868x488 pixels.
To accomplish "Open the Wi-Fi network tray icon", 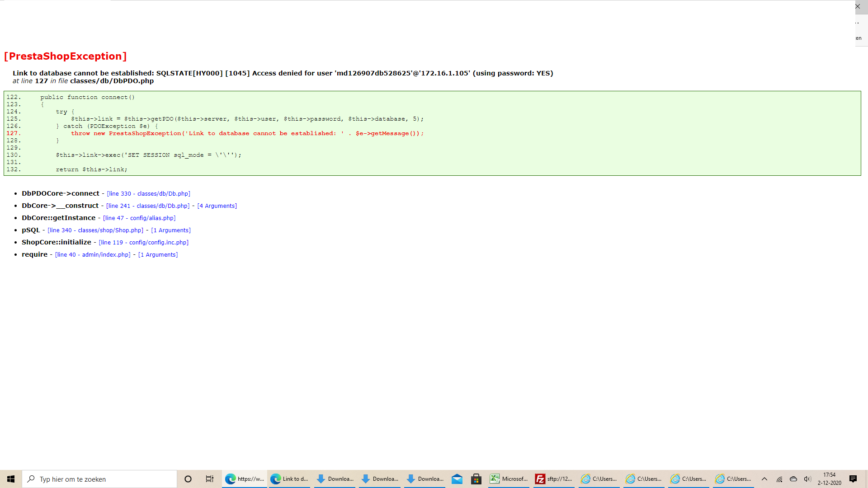I will coord(779,479).
